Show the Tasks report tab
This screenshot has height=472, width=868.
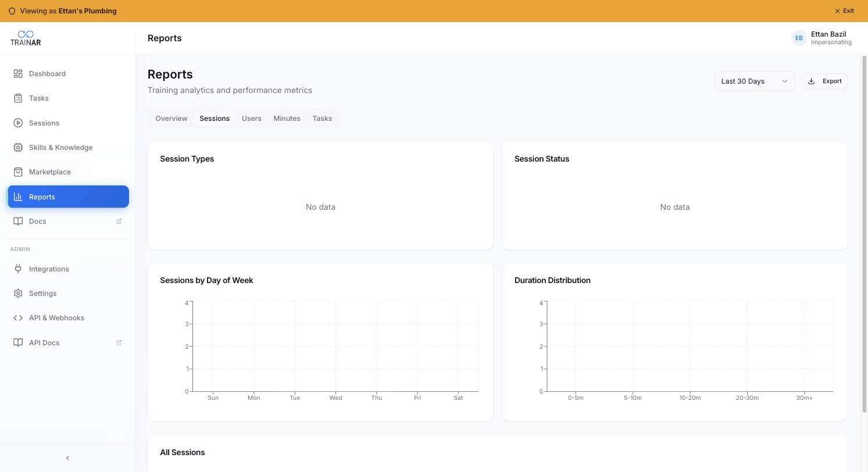322,119
